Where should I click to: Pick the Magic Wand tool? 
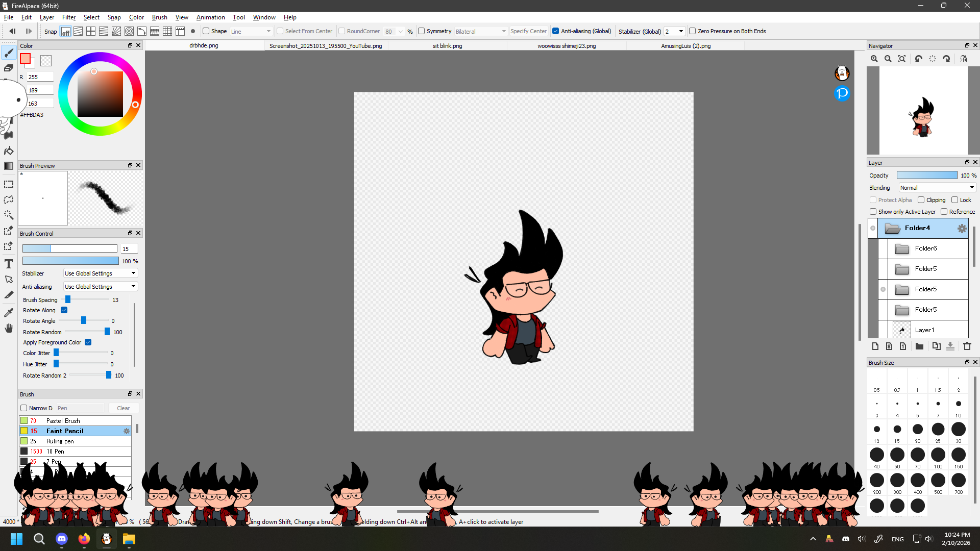(x=9, y=215)
